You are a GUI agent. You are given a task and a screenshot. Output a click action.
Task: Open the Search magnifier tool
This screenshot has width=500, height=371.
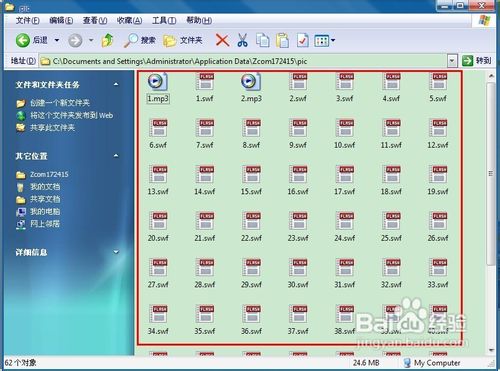pyautogui.click(x=130, y=40)
